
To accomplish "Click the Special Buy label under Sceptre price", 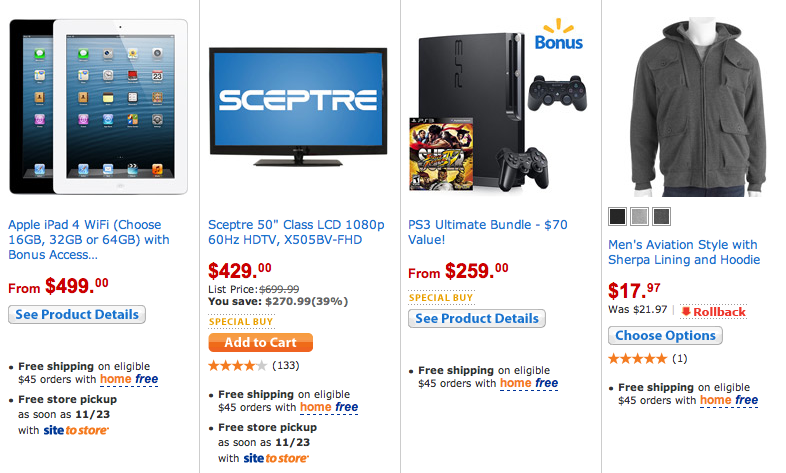I will click(x=241, y=322).
